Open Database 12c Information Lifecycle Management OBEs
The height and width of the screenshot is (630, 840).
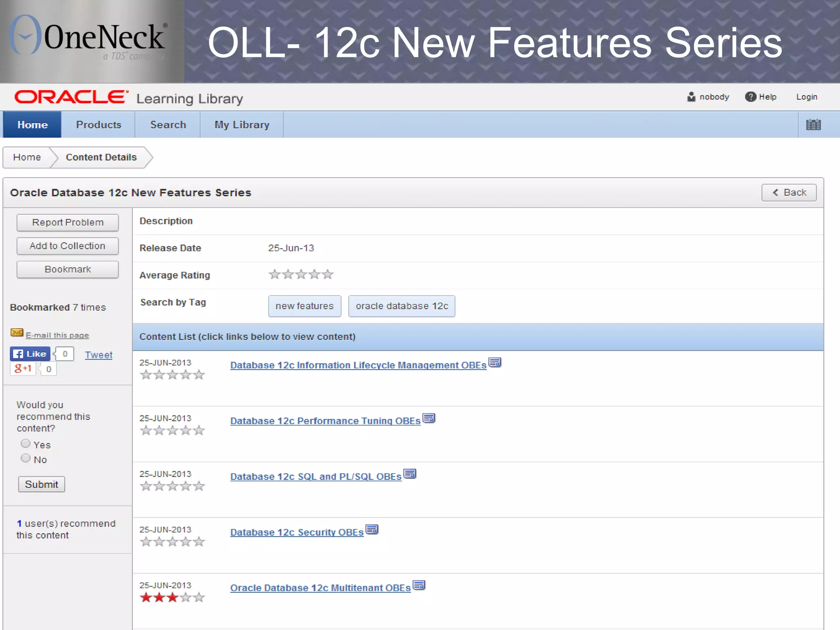pyautogui.click(x=358, y=365)
